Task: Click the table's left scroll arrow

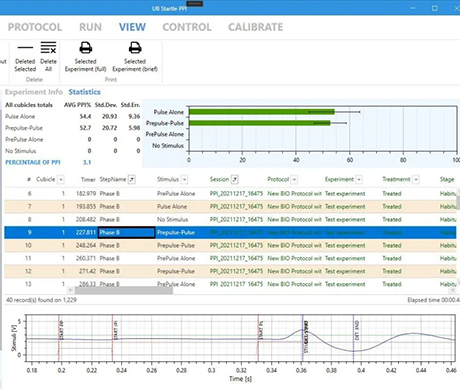Action: (x=70, y=290)
